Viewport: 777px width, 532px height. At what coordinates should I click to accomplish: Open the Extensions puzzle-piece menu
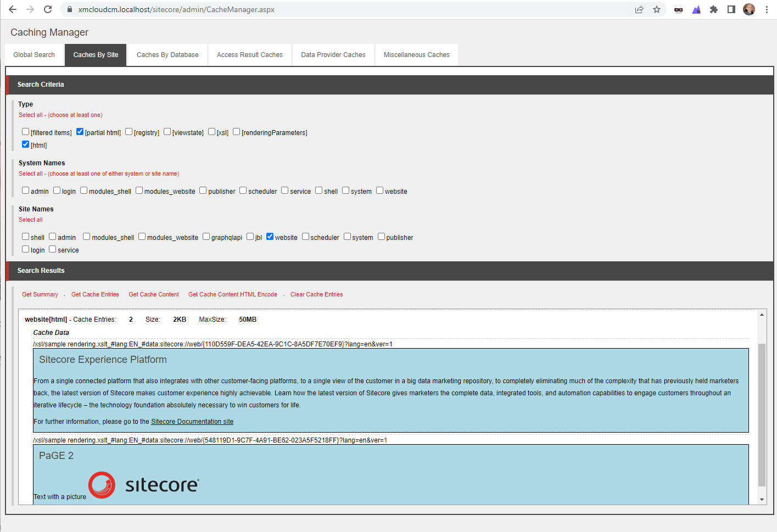[x=714, y=9]
